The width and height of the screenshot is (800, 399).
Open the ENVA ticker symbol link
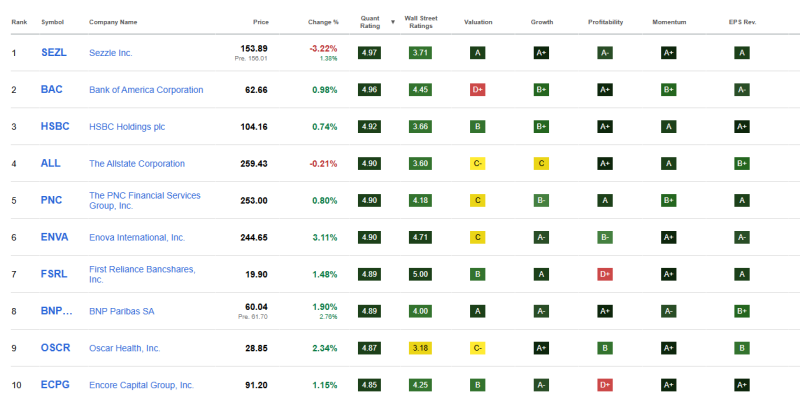pyautogui.click(x=55, y=237)
